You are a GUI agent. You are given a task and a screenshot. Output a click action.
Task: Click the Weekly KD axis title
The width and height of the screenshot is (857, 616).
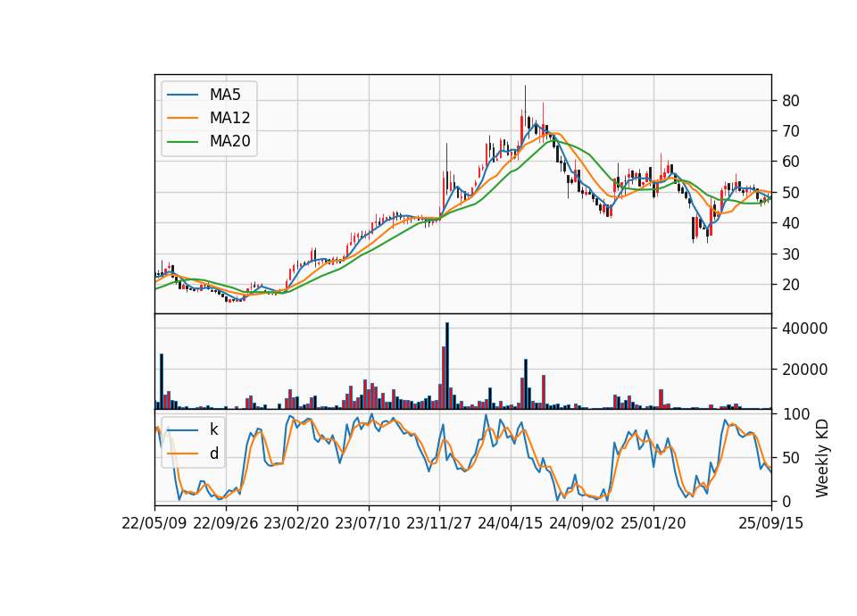(822, 458)
